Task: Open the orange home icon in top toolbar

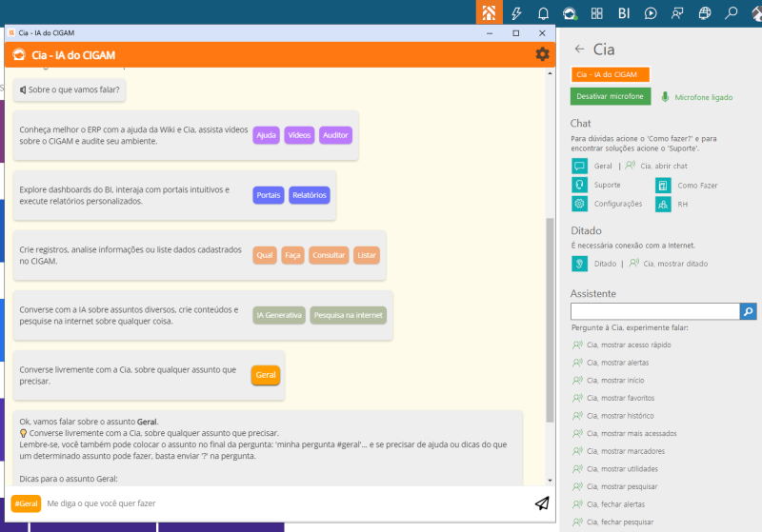Action: (489, 12)
